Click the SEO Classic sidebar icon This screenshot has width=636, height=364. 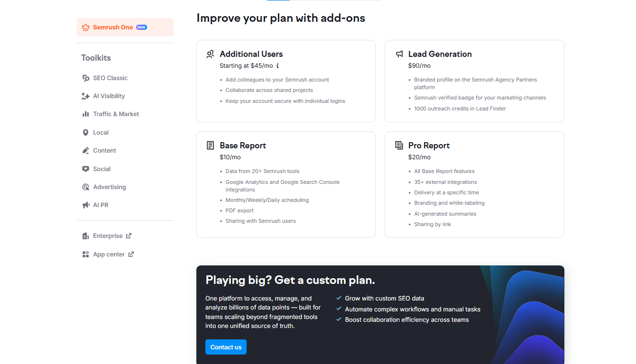[85, 78]
